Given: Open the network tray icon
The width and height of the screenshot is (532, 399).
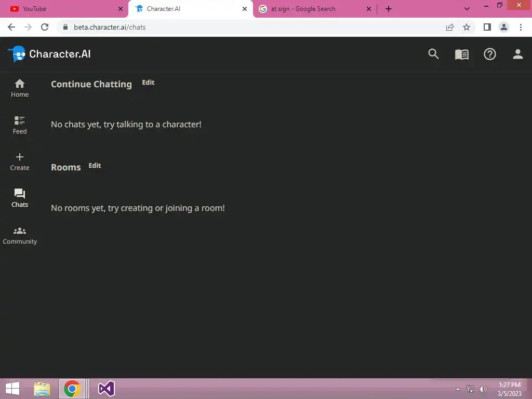Looking at the screenshot, I should pyautogui.click(x=471, y=389).
